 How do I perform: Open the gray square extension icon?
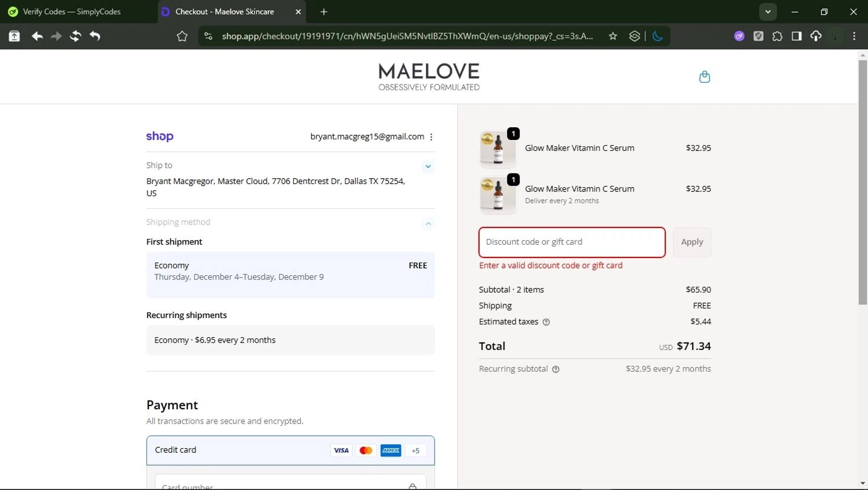tap(758, 36)
